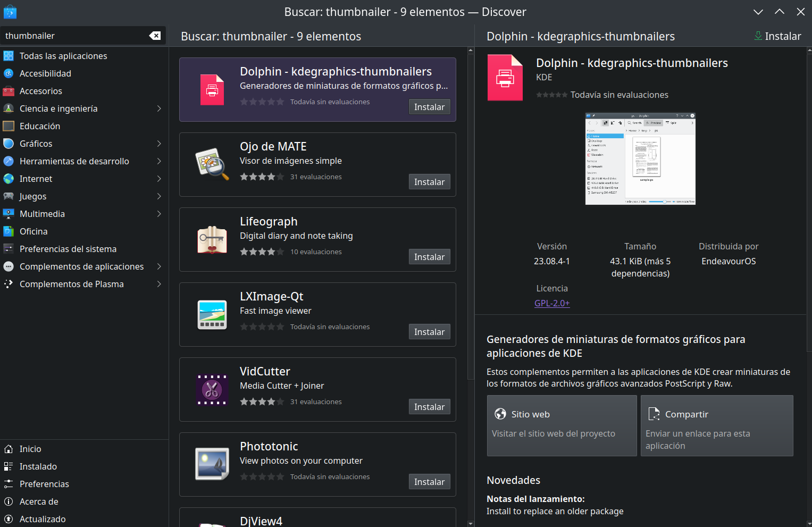
Task: Expand Herramientas de desarrollo subcategories
Action: (x=159, y=161)
